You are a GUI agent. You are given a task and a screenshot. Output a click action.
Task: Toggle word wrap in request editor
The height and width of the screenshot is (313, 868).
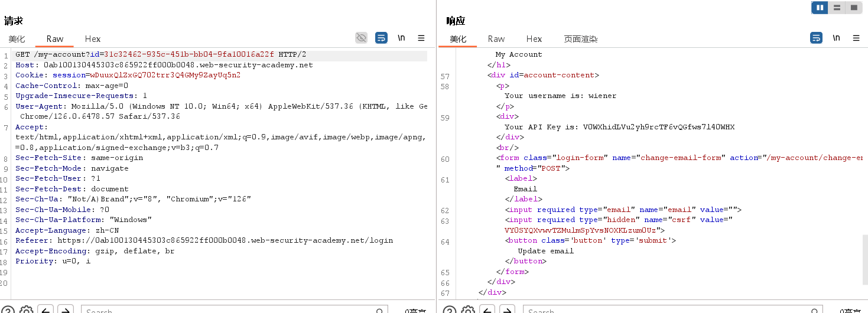pyautogui.click(x=381, y=38)
